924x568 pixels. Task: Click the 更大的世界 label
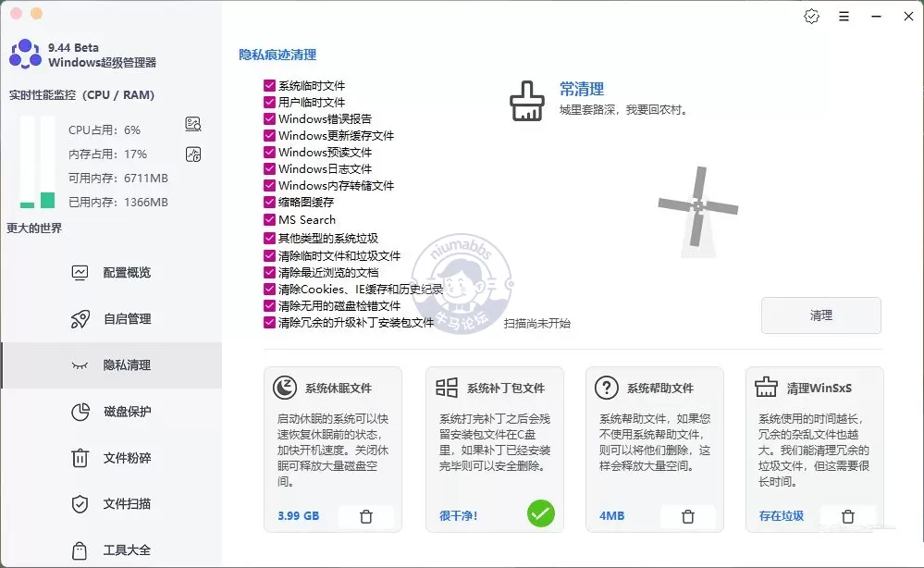pyautogui.click(x=34, y=228)
